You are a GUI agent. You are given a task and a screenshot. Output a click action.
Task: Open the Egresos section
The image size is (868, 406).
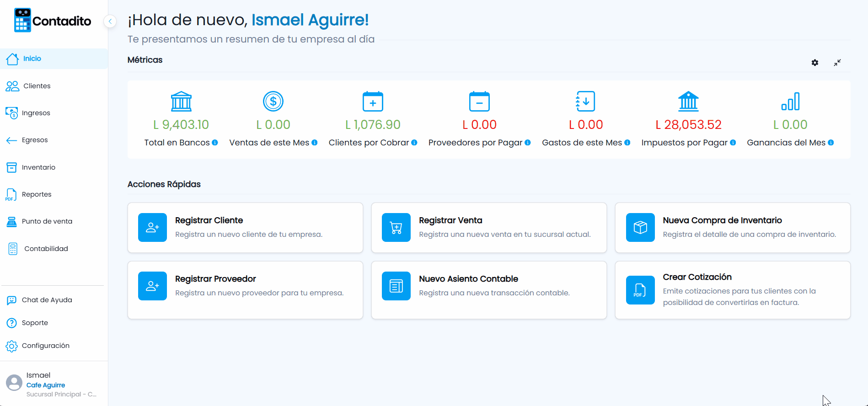pyautogui.click(x=54, y=140)
